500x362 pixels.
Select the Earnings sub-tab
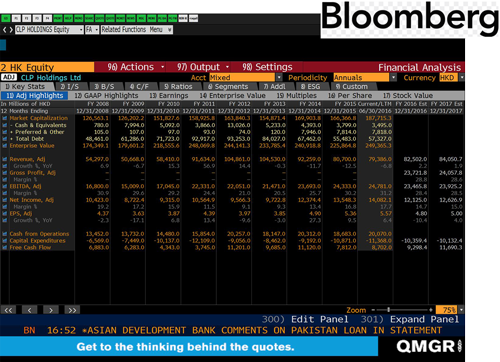(x=169, y=96)
